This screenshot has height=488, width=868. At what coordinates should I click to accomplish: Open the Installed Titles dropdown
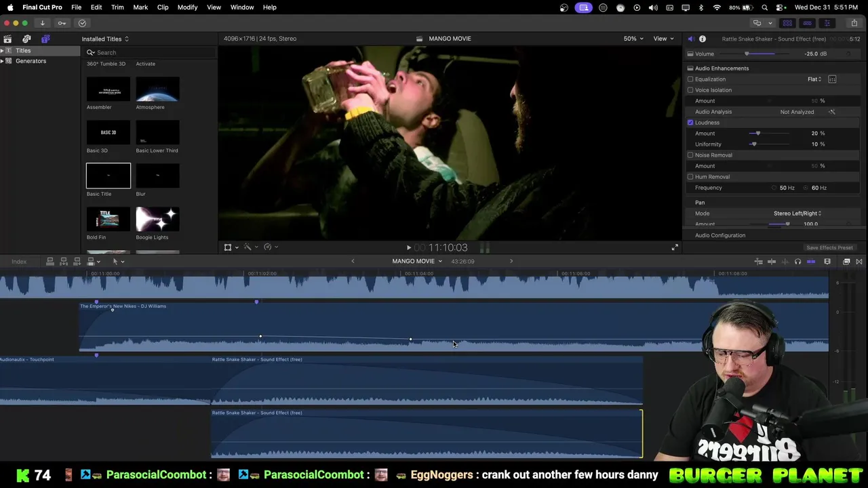coord(105,39)
